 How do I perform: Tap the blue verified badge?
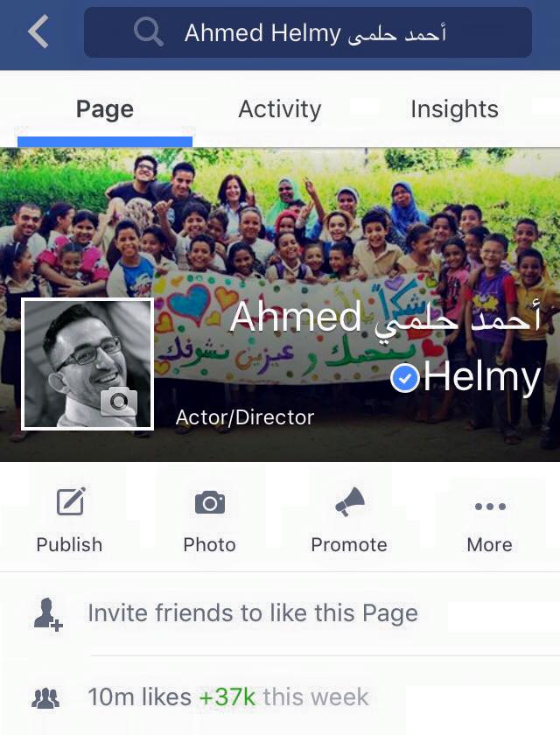click(404, 378)
